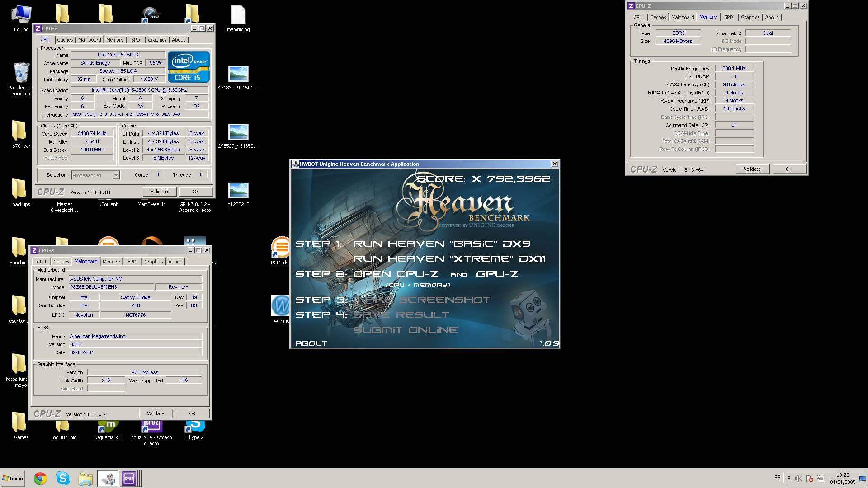Click OK in CPU tab window

tap(196, 192)
